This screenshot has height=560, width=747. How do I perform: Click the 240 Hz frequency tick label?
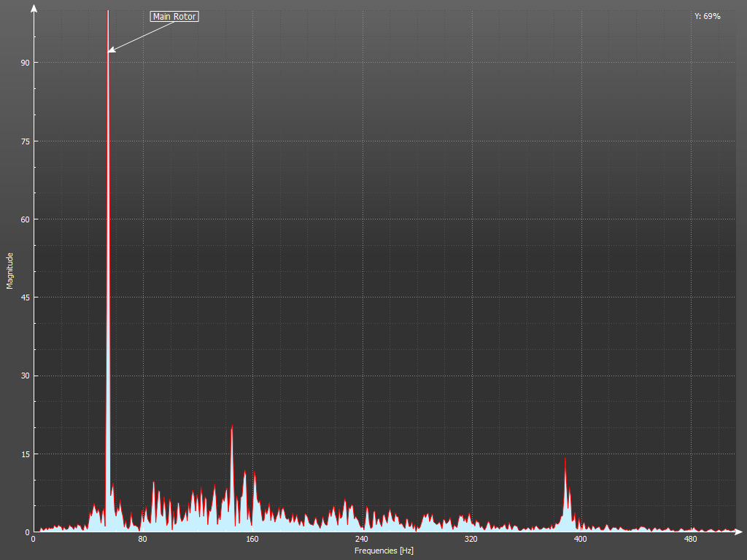pos(361,540)
